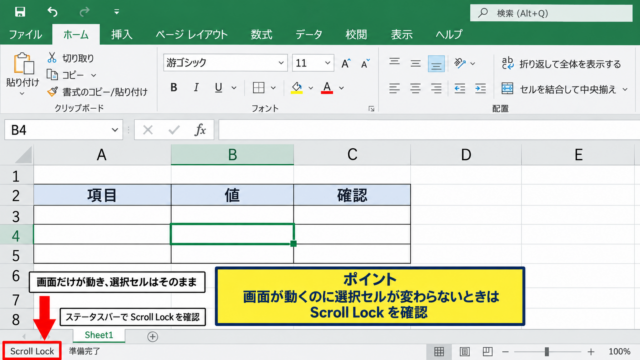Image resolution: width=640 pixels, height=360 pixels.
Task: Align text right
Action: 436,88
